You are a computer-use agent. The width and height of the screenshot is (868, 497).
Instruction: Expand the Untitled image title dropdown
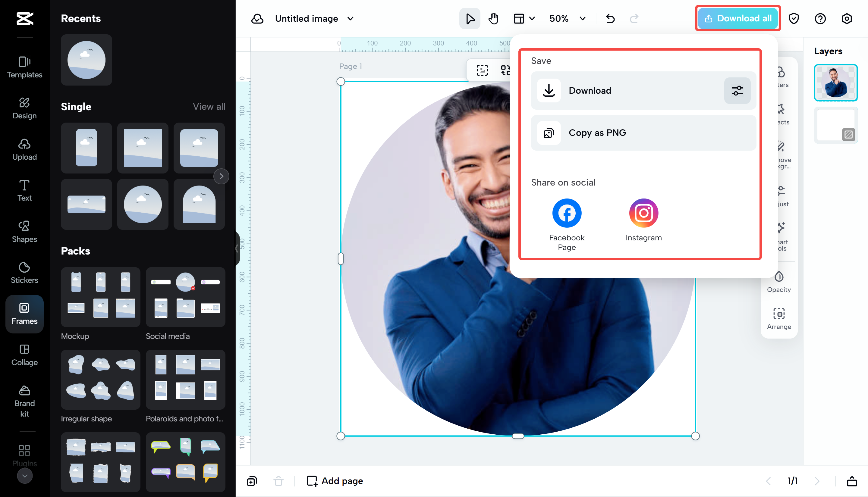click(350, 18)
